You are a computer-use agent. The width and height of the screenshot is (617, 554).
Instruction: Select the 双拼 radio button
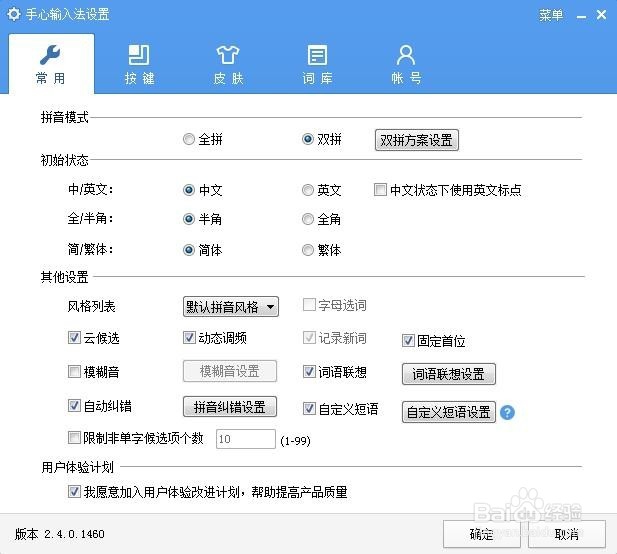[308, 139]
